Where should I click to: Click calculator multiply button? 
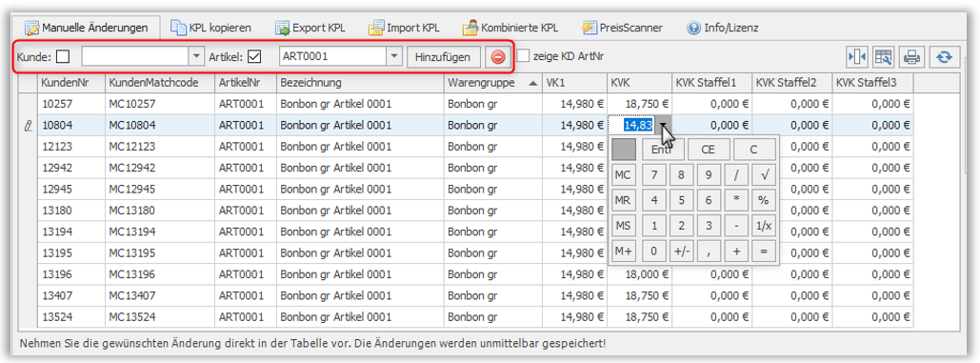pos(736,201)
